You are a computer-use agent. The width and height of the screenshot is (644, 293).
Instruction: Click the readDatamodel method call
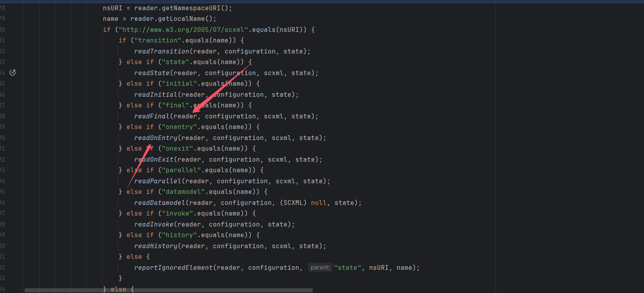[160, 203]
